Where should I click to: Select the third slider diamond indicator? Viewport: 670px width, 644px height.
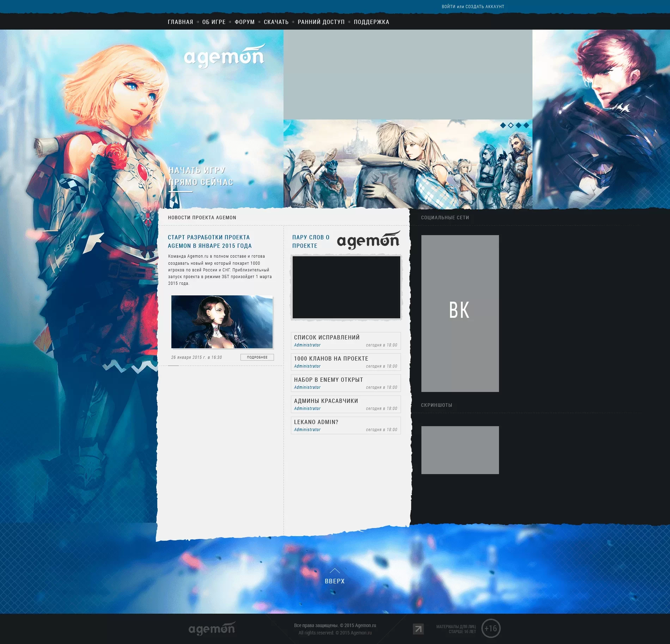[x=518, y=125]
